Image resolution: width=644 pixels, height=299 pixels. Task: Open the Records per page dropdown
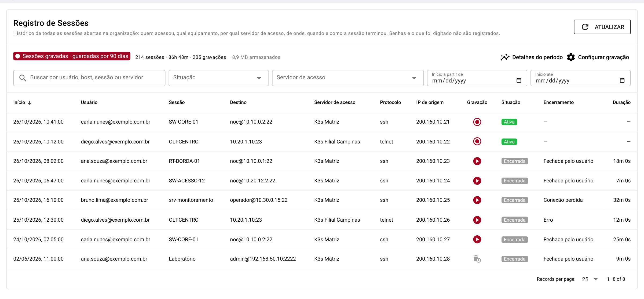(x=590, y=279)
